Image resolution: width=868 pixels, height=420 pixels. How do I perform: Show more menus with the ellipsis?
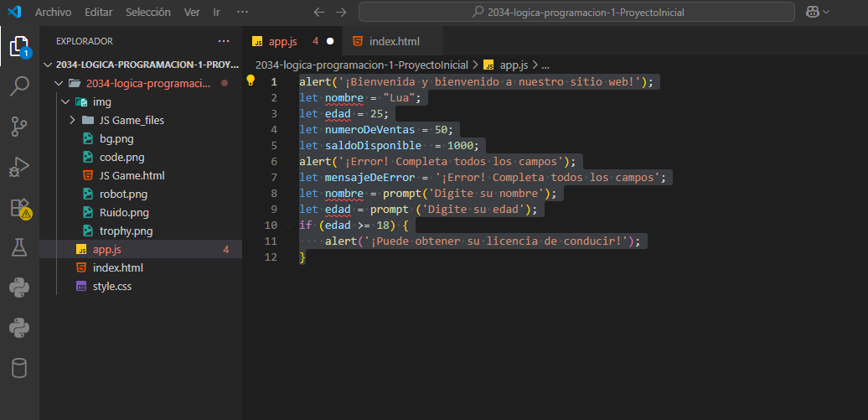pos(242,12)
